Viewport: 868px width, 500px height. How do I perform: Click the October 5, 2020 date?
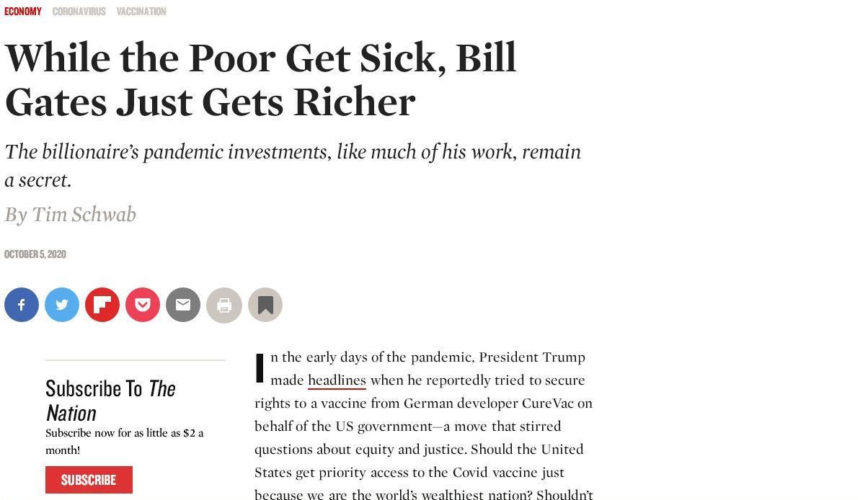point(35,254)
